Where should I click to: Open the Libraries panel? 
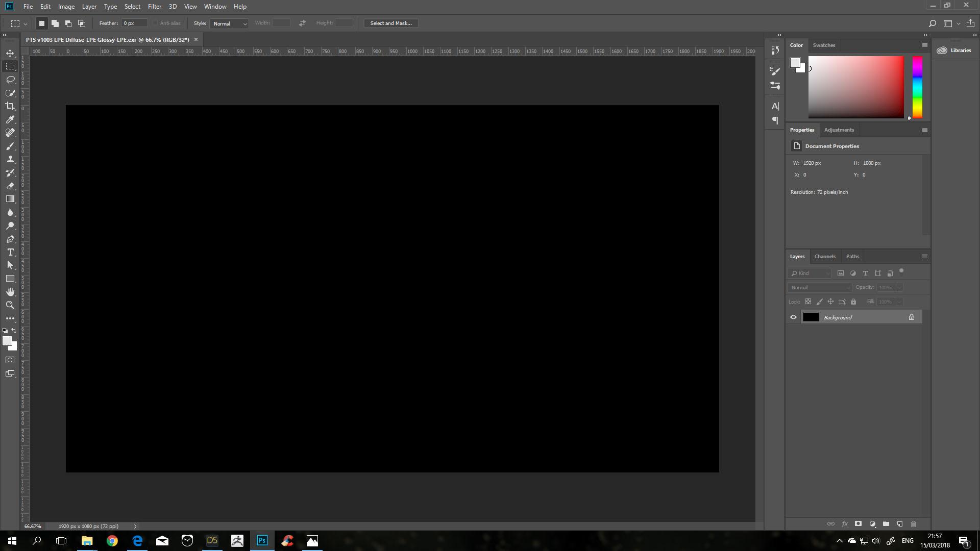point(954,50)
